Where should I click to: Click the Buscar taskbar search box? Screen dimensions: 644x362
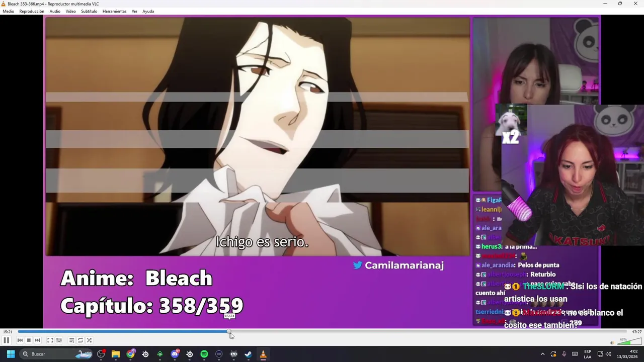[x=56, y=354]
